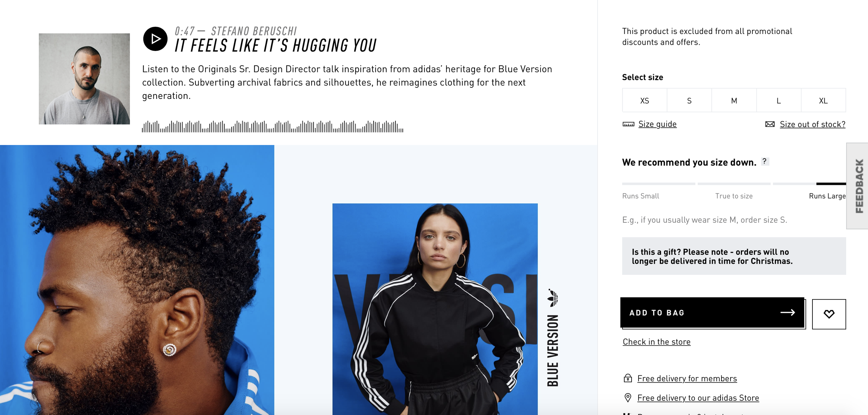
Task: Select size XL
Action: (x=824, y=100)
